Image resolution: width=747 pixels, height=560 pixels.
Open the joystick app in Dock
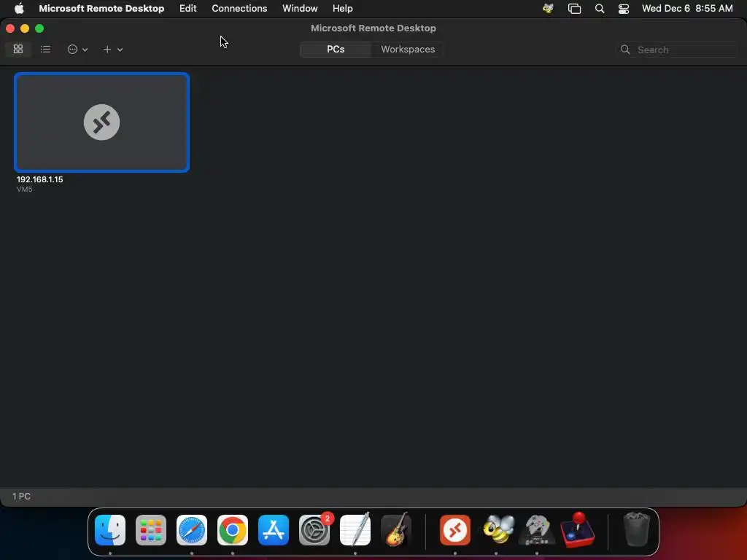pyautogui.click(x=578, y=529)
